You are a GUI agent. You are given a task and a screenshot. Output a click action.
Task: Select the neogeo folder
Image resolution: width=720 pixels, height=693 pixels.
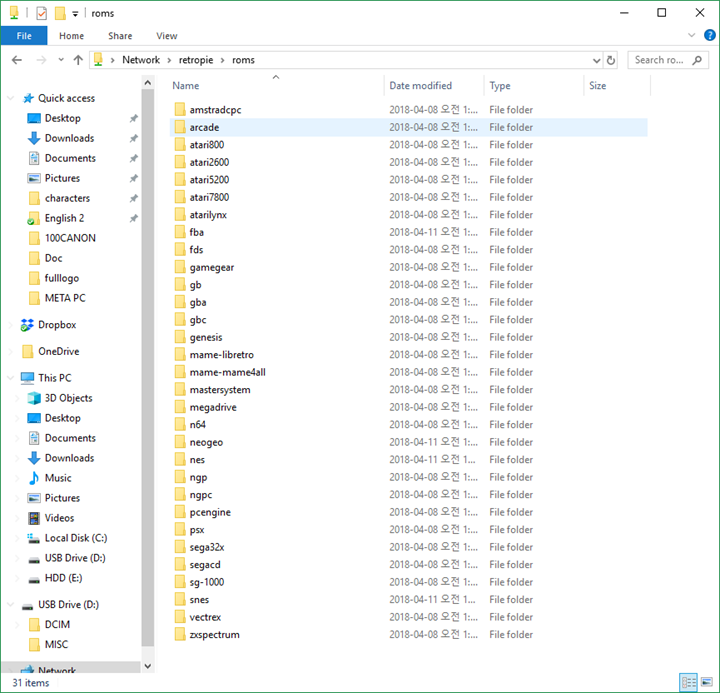pyautogui.click(x=206, y=442)
